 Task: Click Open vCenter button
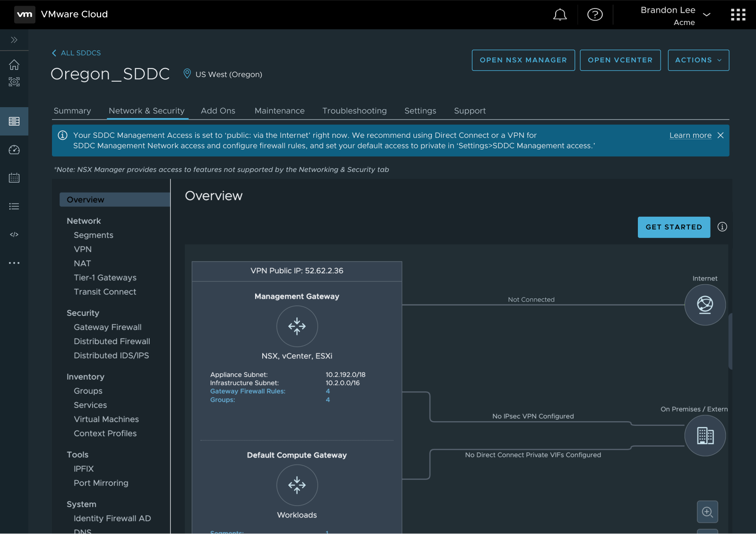620,60
